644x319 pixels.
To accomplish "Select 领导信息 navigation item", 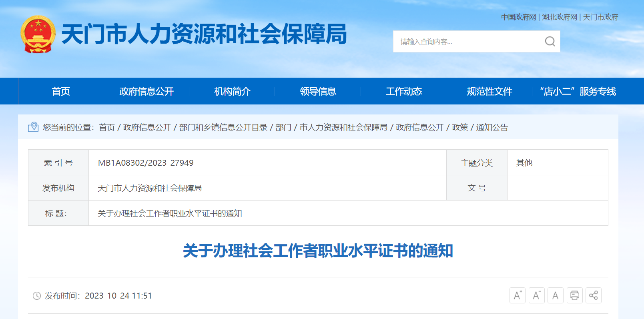I will 318,91.
